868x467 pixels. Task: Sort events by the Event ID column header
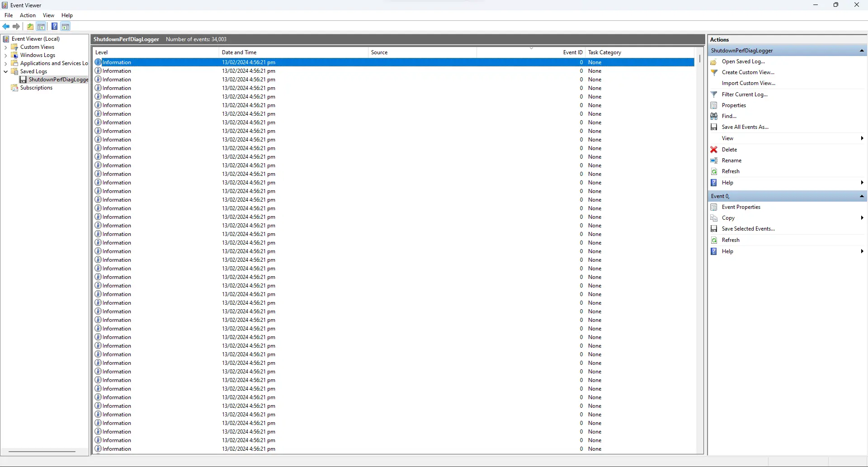click(531, 52)
